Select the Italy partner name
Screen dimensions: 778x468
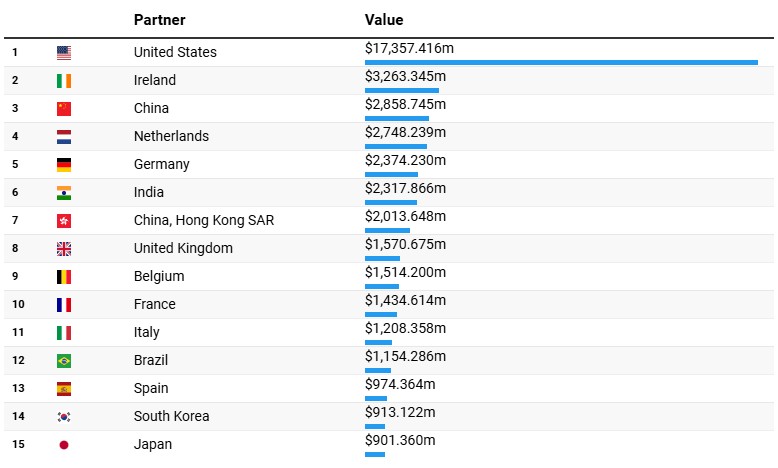[146, 332]
